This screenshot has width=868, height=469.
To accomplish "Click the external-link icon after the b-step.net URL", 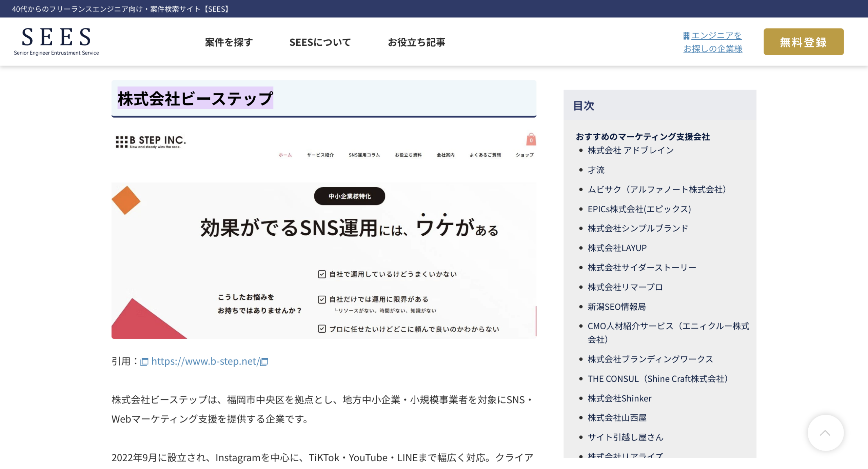I will tap(264, 362).
